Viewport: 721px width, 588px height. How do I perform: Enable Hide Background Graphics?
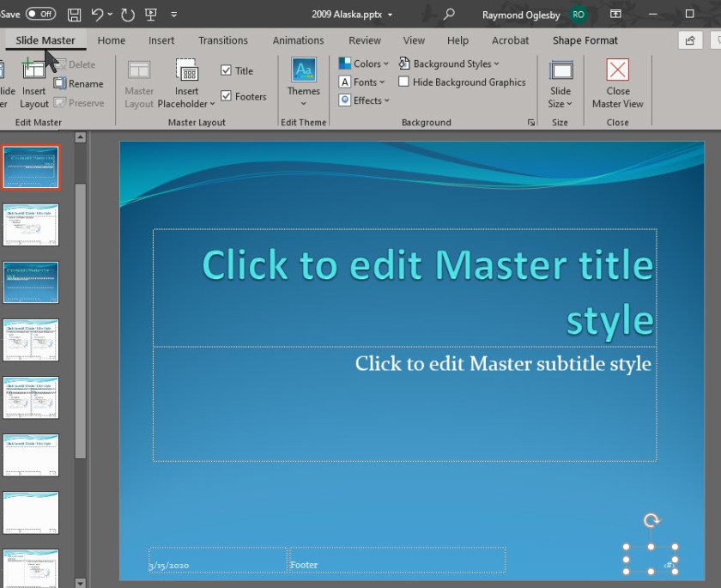coord(403,82)
